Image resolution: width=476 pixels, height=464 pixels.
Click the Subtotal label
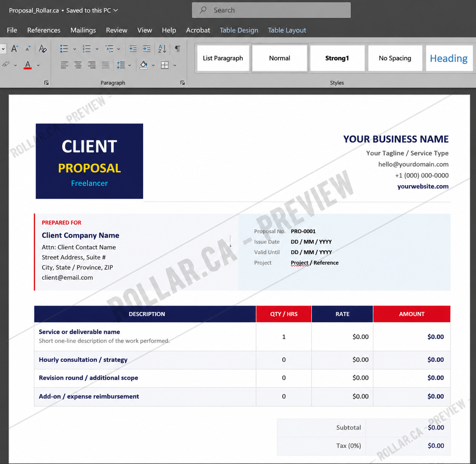(x=349, y=427)
